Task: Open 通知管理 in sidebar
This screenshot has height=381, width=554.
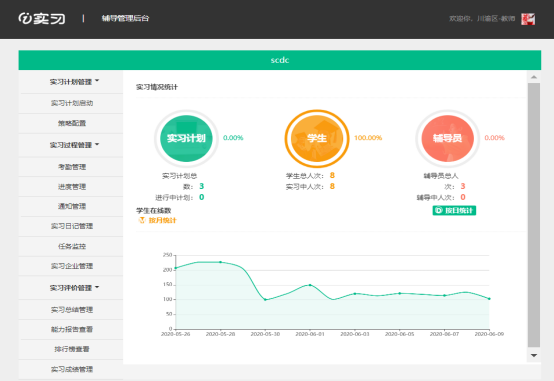Action: (x=71, y=206)
